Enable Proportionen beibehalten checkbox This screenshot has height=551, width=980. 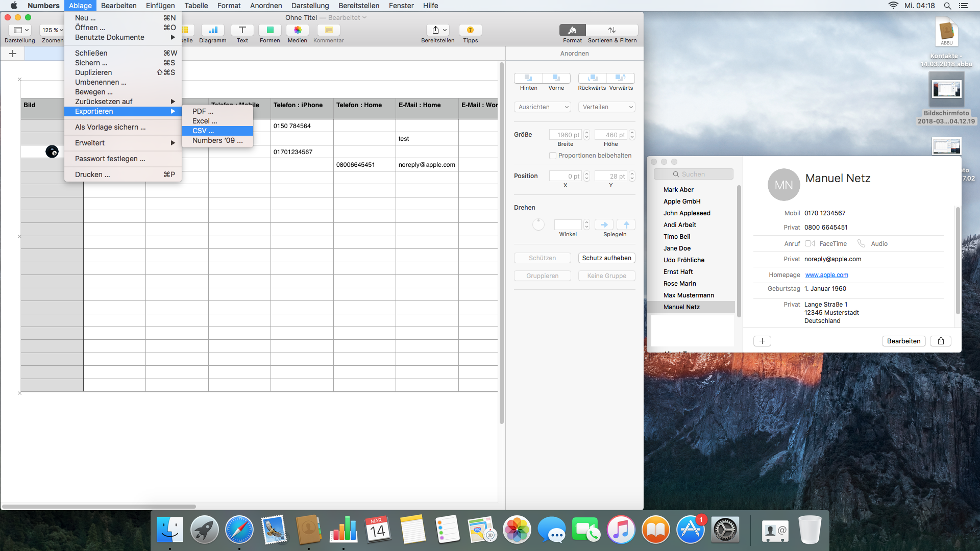coord(553,156)
